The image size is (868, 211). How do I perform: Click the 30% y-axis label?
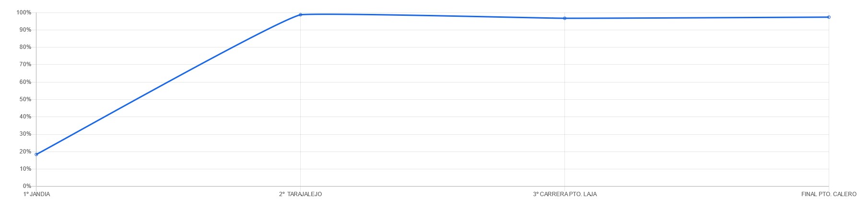point(25,134)
